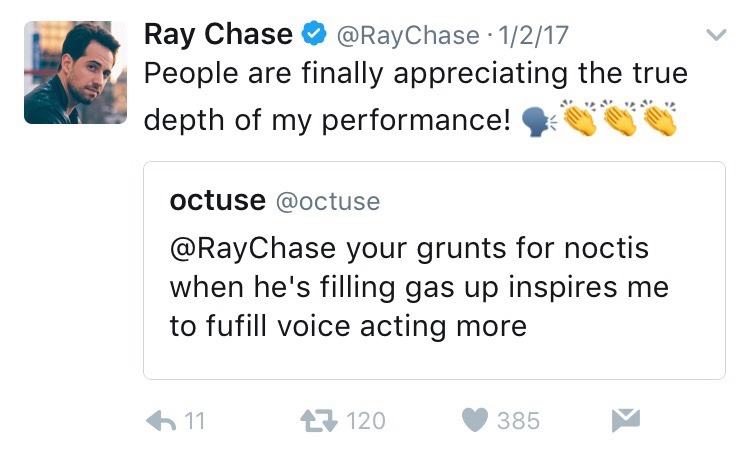
Task: Open Ray Chase's profile picture
Action: click(75, 73)
